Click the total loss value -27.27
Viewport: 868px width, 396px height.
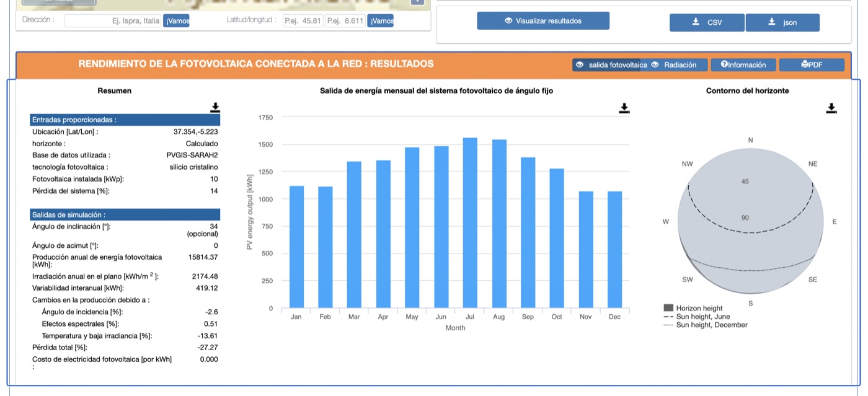208,348
